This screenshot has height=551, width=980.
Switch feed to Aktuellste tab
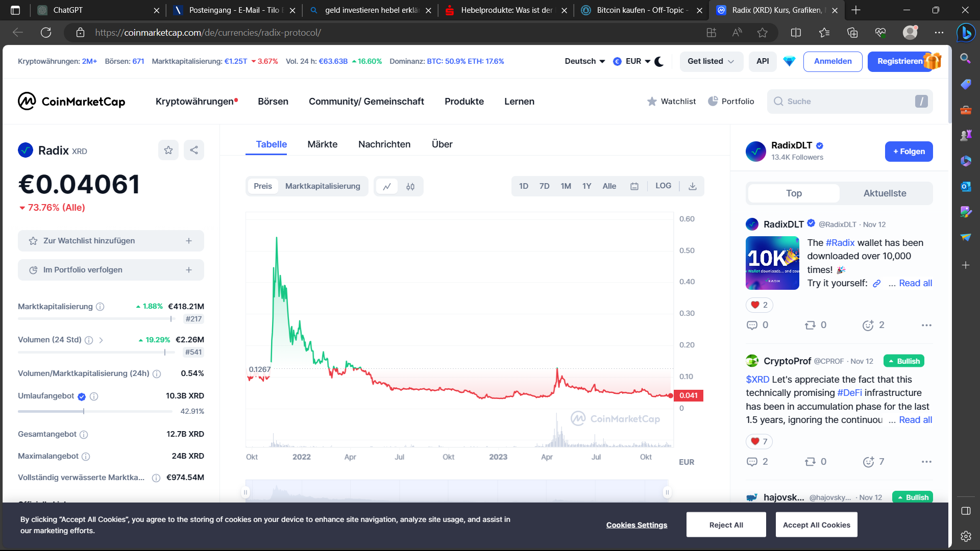tap(885, 193)
